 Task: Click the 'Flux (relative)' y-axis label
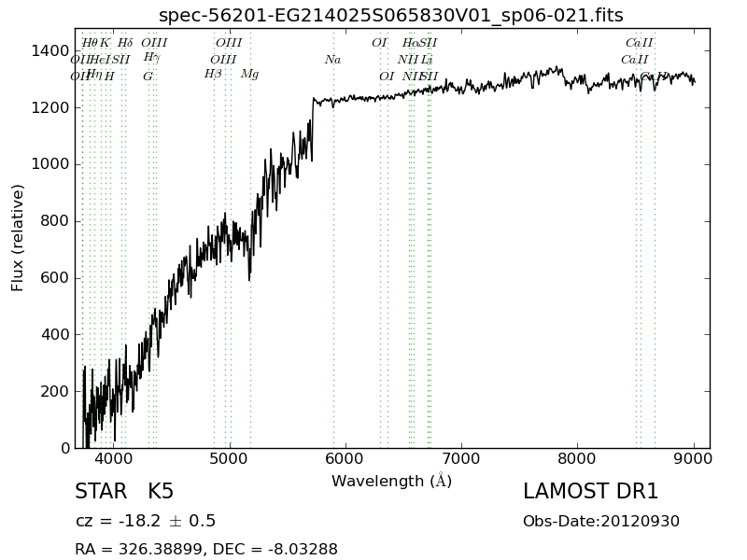17,238
